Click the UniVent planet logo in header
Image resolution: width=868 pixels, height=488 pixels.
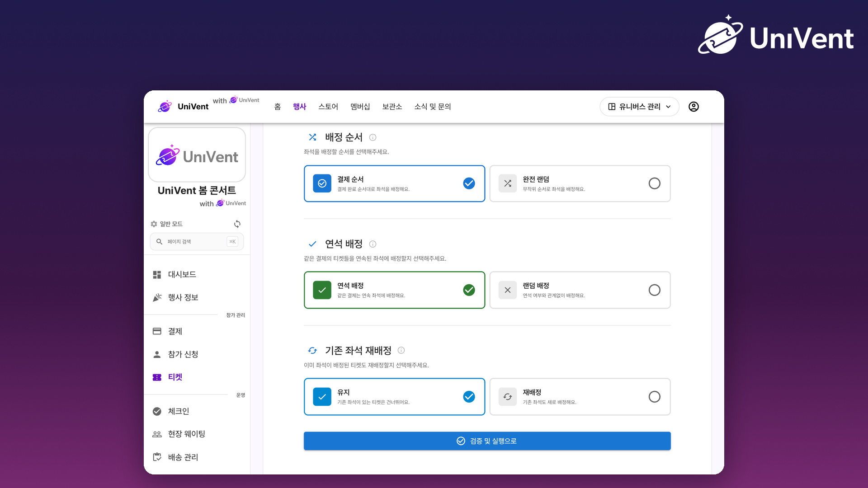[x=165, y=106]
